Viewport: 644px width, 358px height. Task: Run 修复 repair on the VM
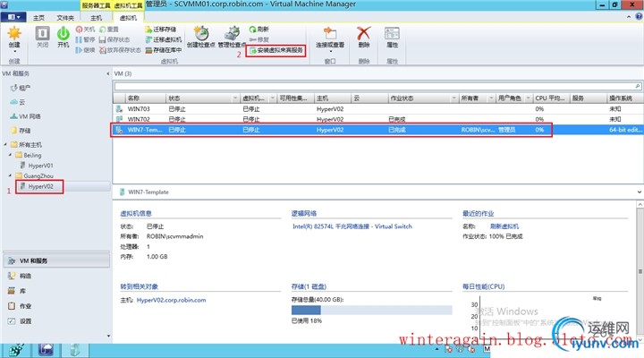click(258, 39)
